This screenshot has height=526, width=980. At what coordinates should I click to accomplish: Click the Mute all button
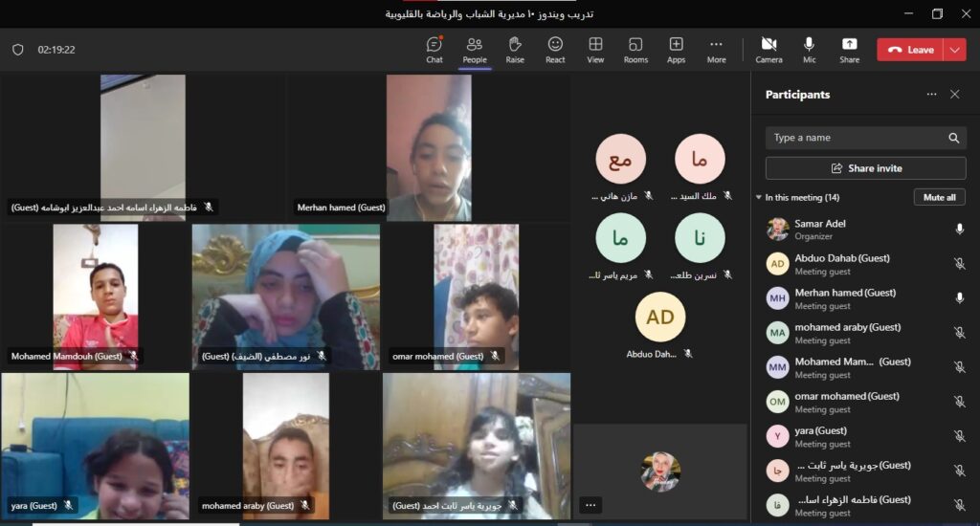pyautogui.click(x=939, y=197)
